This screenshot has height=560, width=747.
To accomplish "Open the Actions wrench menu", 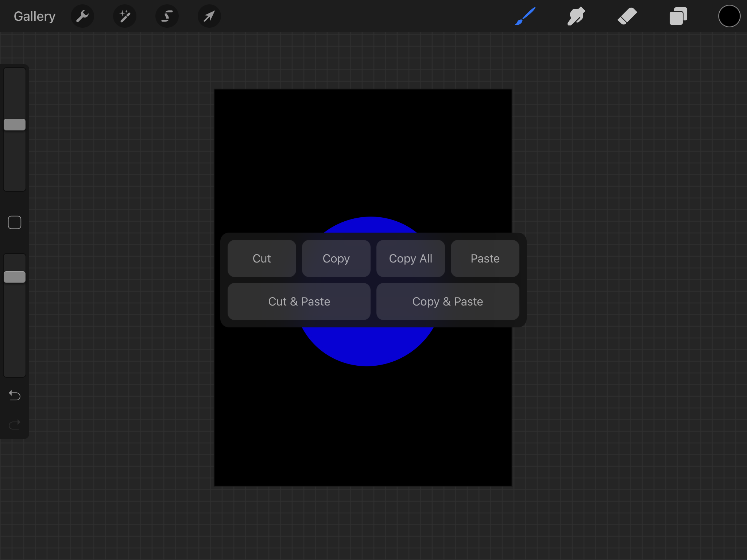I will [x=82, y=16].
